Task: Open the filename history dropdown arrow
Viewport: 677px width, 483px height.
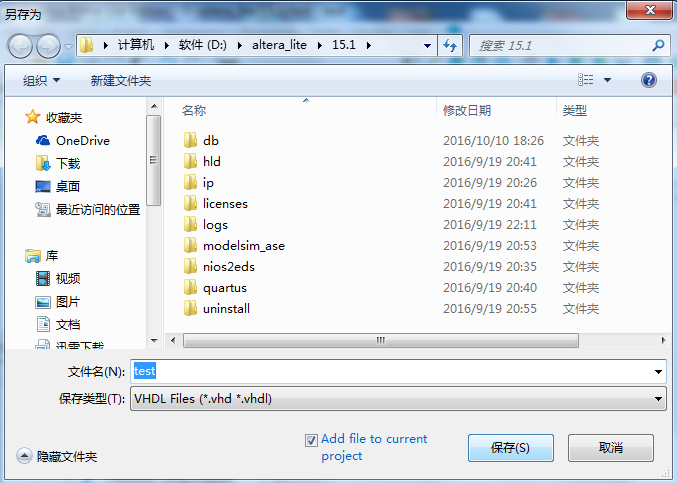Action: click(x=658, y=372)
